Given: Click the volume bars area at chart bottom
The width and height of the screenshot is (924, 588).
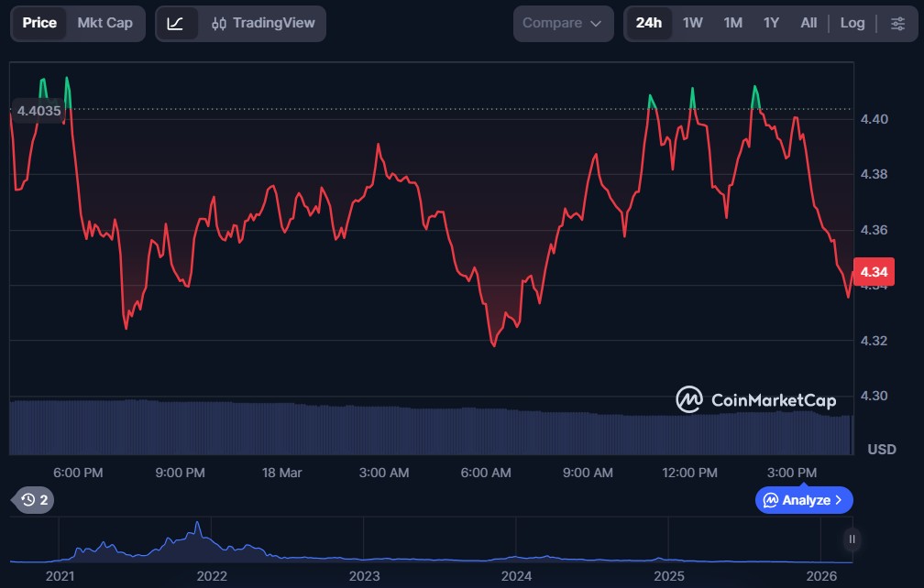Looking at the screenshot, I should (431, 429).
